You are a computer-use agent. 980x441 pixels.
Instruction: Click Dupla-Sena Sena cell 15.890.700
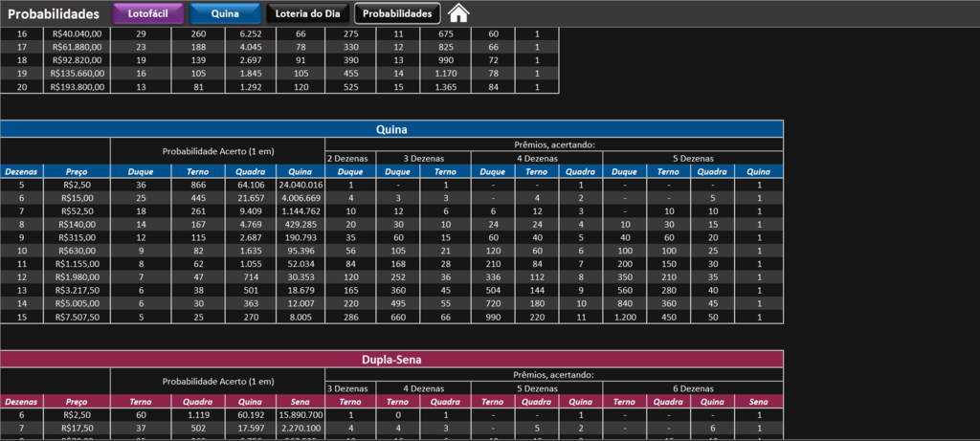pyautogui.click(x=301, y=415)
